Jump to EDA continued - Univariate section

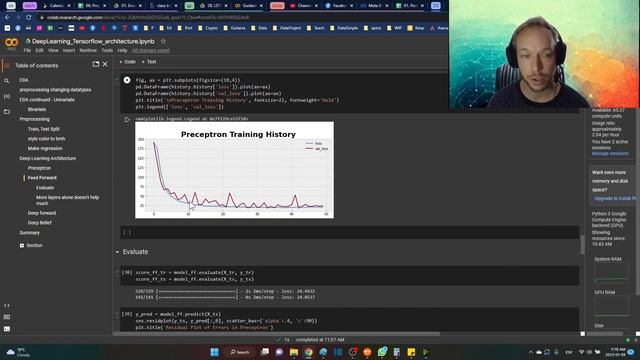[x=47, y=100]
